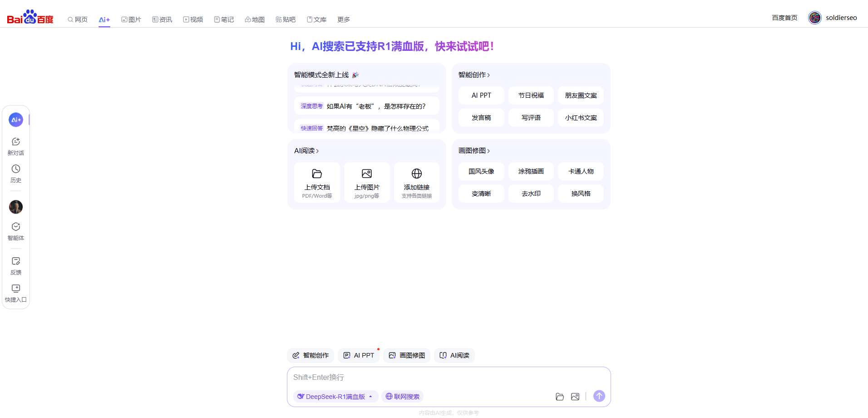Viewport: 868px width, 418px height.
Task: Click the 涂鸦插画 button
Action: pyautogui.click(x=531, y=171)
